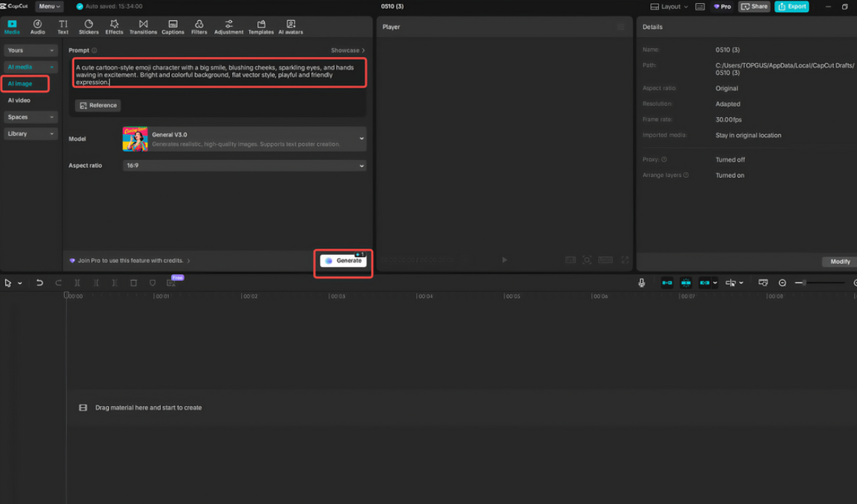Collapse the Yours section in the sidebar

point(30,50)
